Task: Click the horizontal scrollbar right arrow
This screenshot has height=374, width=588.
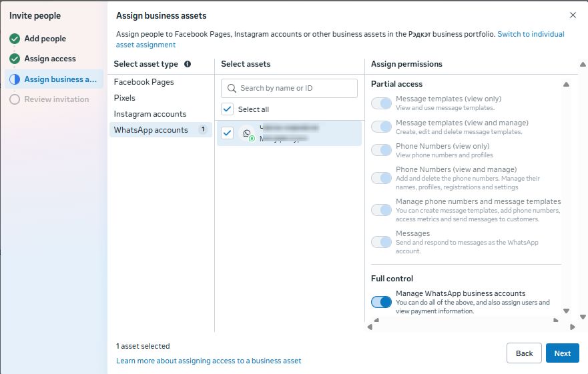Action: click(x=573, y=327)
